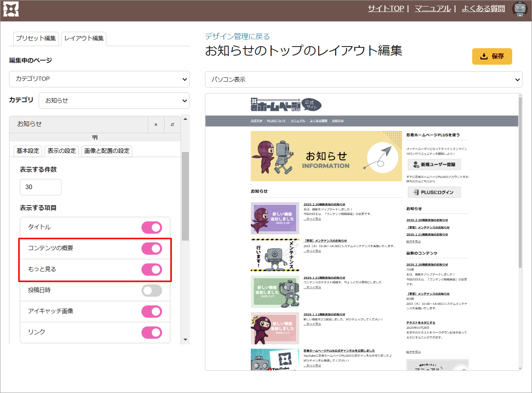Switch to the プリセット編集 tab
This screenshot has width=532, height=393.
[36, 38]
